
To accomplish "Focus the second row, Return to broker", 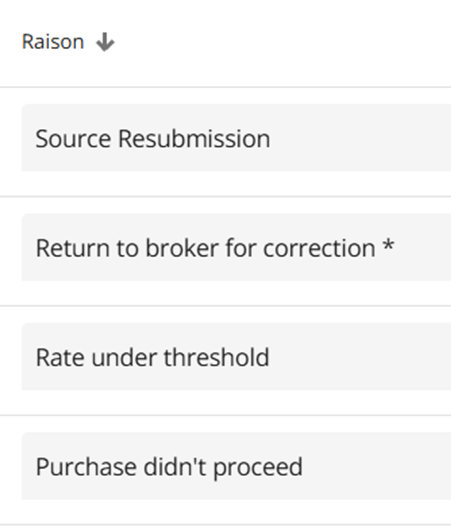I will [x=236, y=247].
